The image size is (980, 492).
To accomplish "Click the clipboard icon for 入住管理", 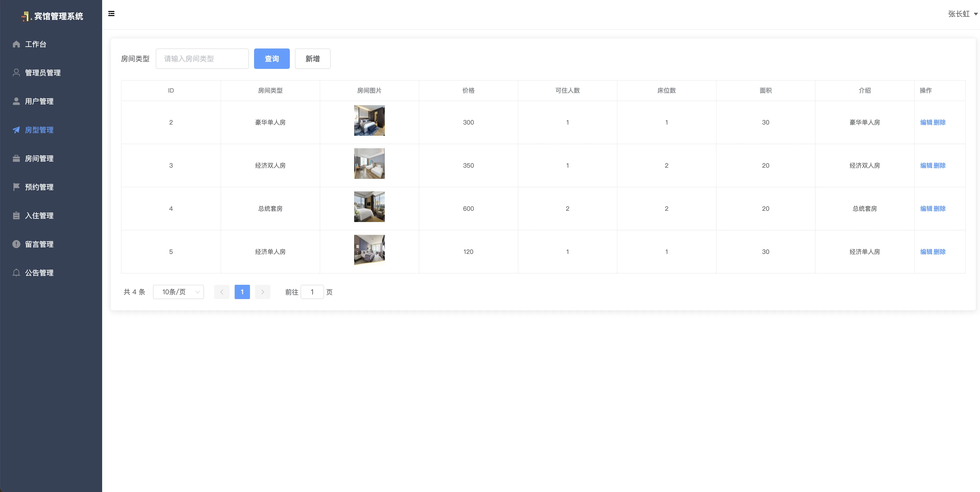I will point(16,216).
